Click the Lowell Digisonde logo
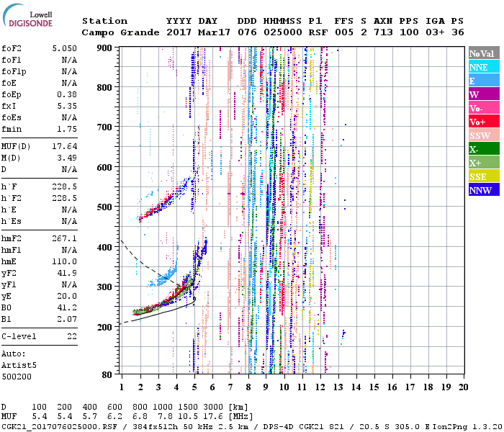504x432 pixels. click(27, 15)
